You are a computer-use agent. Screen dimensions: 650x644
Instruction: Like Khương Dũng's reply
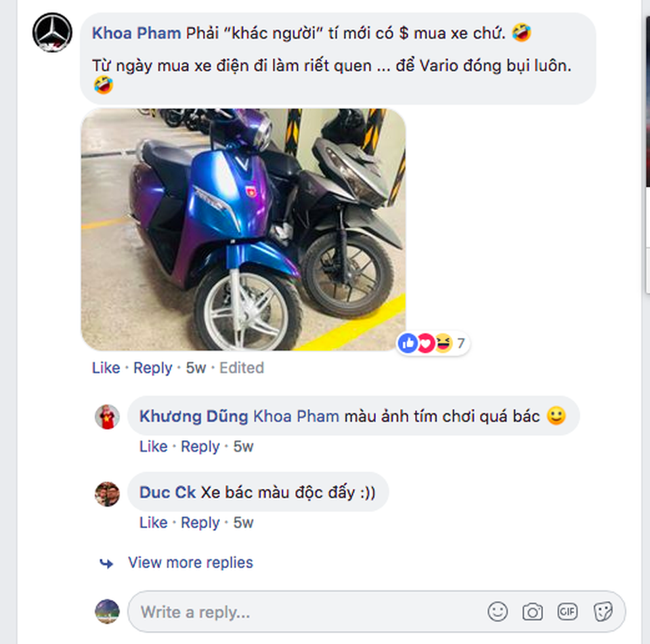tap(153, 446)
